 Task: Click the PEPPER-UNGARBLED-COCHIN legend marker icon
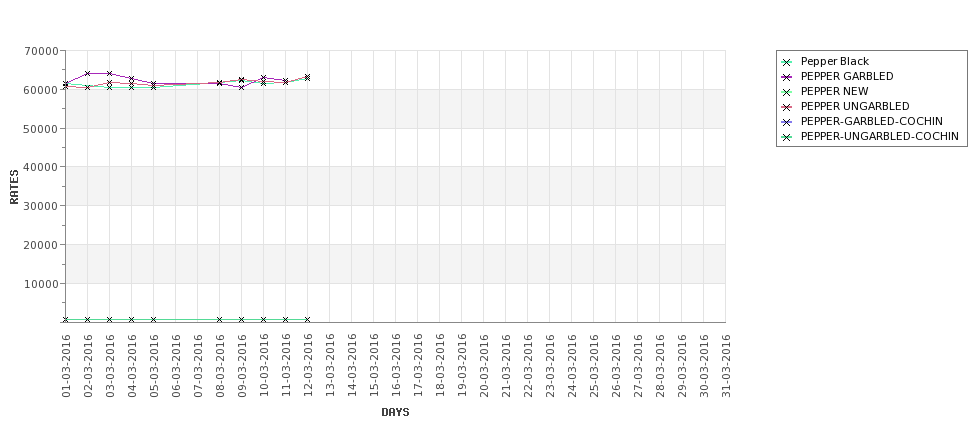click(787, 137)
